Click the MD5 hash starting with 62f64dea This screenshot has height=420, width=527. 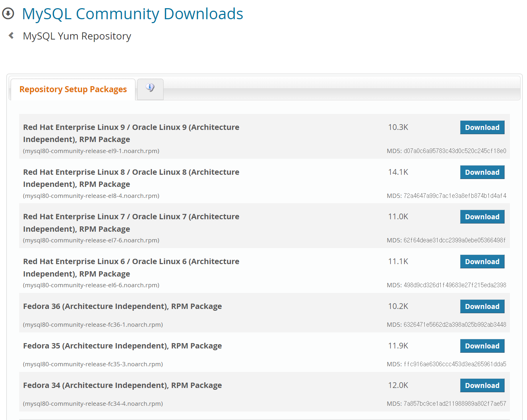point(454,240)
